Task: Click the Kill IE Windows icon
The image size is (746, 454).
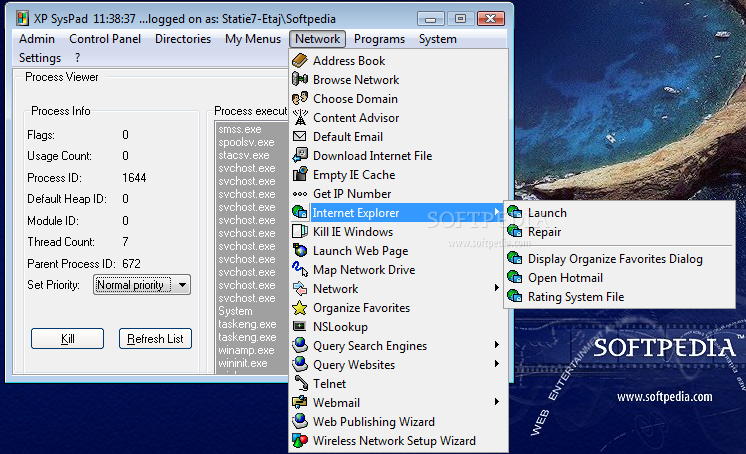Action: pos(300,232)
